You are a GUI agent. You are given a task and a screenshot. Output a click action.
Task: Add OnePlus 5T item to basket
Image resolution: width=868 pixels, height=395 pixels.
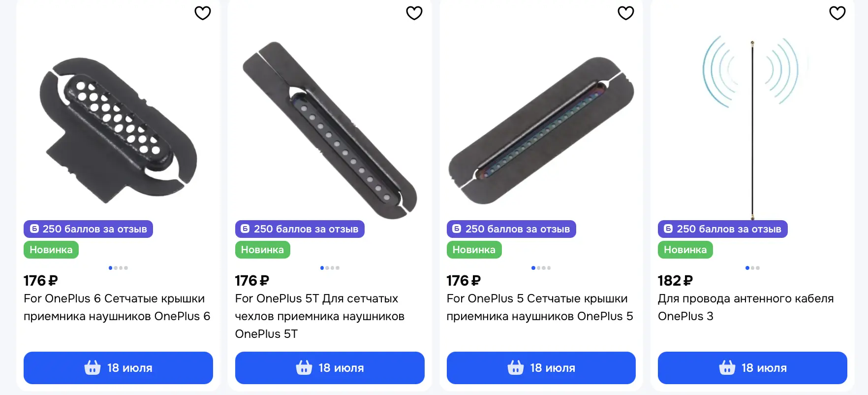330,368
